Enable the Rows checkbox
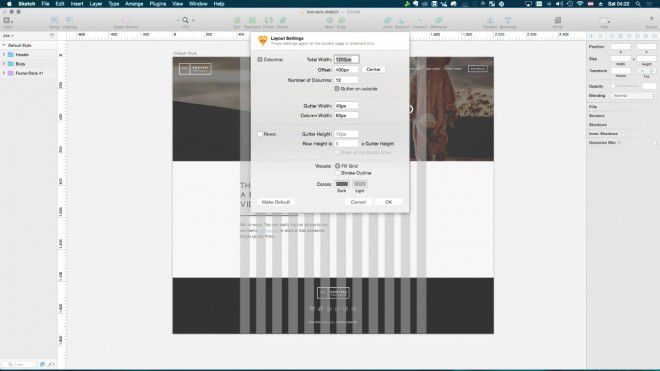The height and width of the screenshot is (371, 660). pos(260,134)
